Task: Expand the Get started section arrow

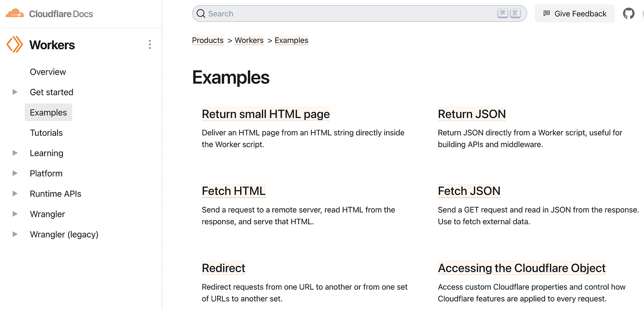Action: [15, 92]
